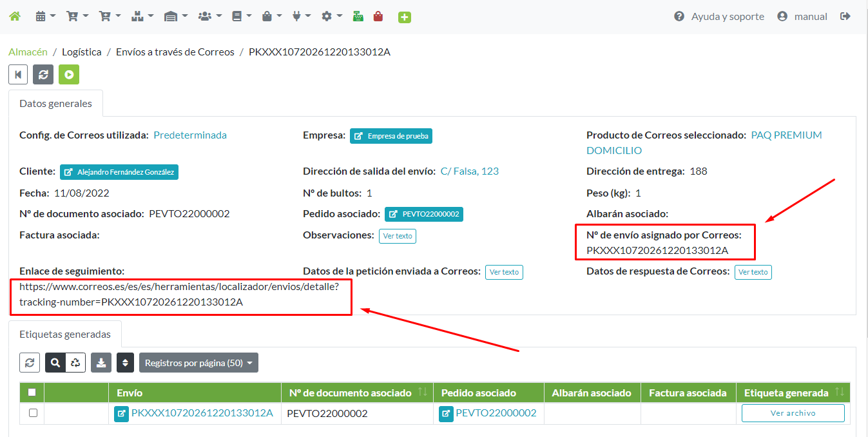Go to the home page icon
868x437 pixels.
14,17
